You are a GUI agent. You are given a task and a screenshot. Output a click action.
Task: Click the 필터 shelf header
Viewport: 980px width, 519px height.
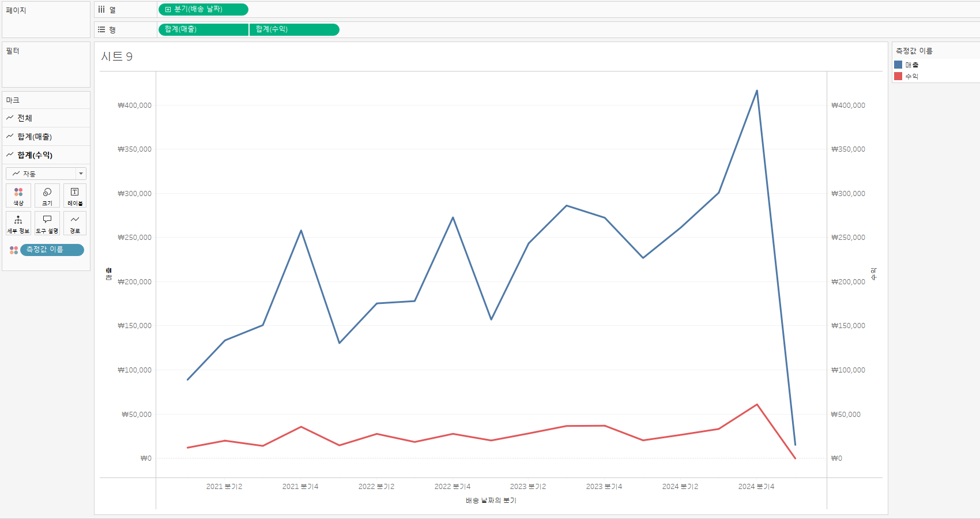pyautogui.click(x=13, y=51)
